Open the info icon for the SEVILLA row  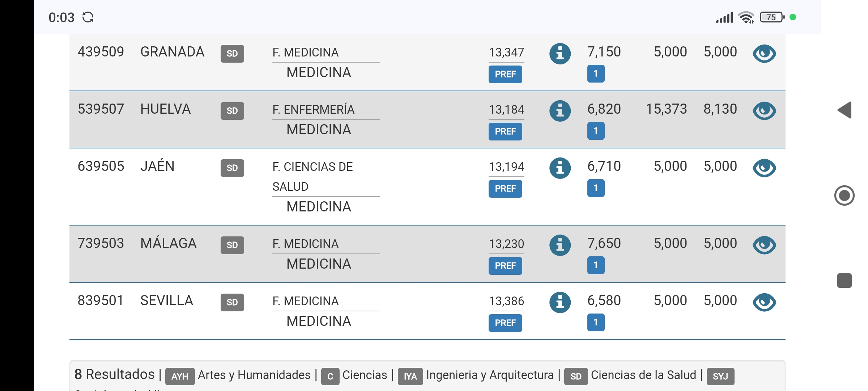tap(560, 302)
